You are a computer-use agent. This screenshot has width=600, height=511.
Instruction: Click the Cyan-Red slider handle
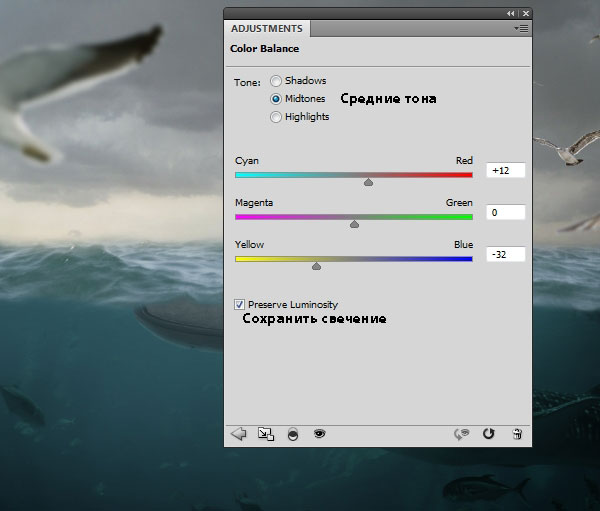368,182
